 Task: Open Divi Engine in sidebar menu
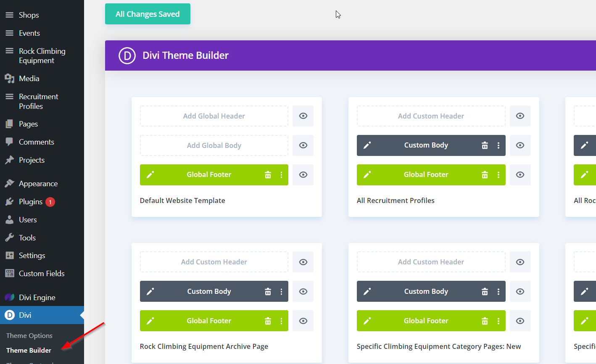37,298
